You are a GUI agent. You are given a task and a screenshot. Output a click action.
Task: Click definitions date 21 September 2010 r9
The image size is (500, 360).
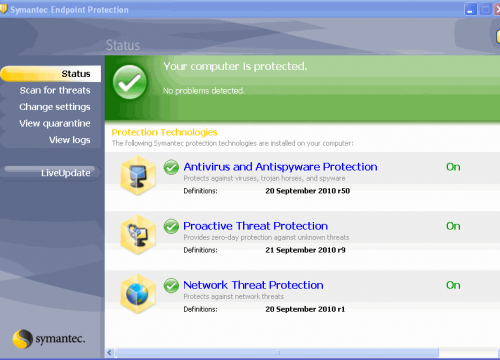(305, 250)
